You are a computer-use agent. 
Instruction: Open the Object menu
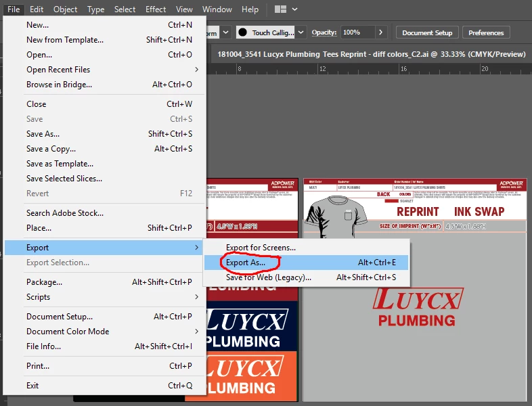click(65, 9)
